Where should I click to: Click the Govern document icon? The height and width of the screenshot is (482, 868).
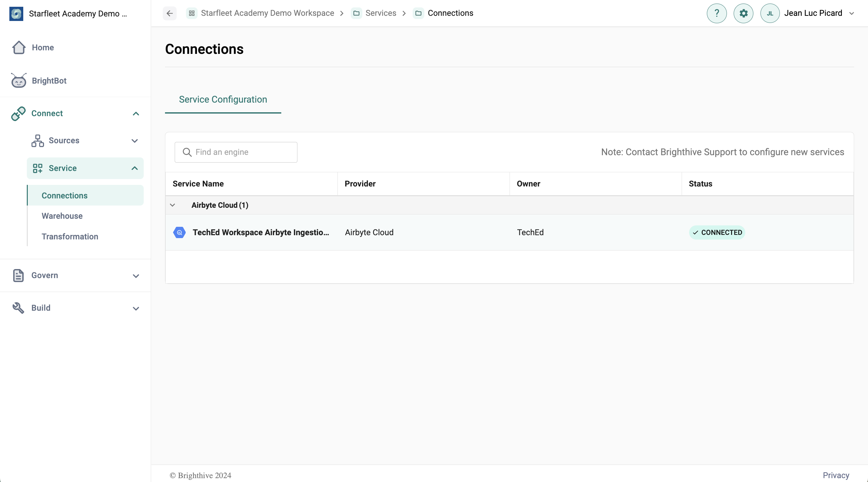coord(18,275)
